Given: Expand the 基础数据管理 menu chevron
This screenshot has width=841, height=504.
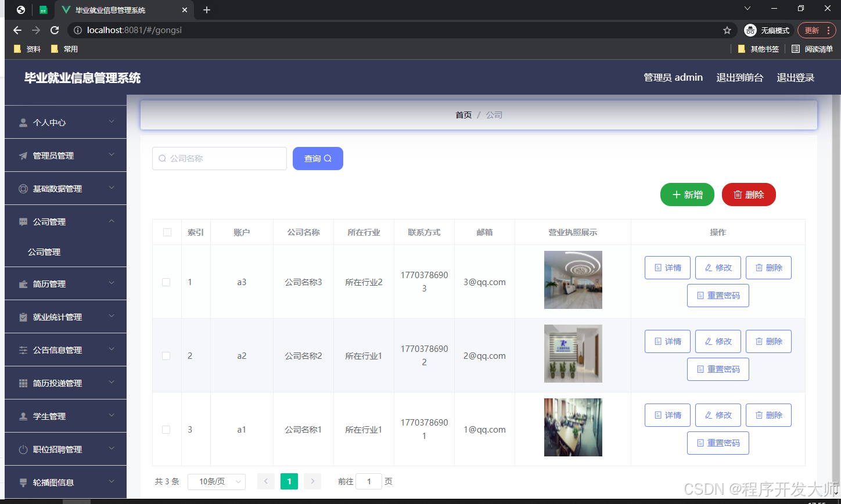Looking at the screenshot, I should tap(112, 188).
